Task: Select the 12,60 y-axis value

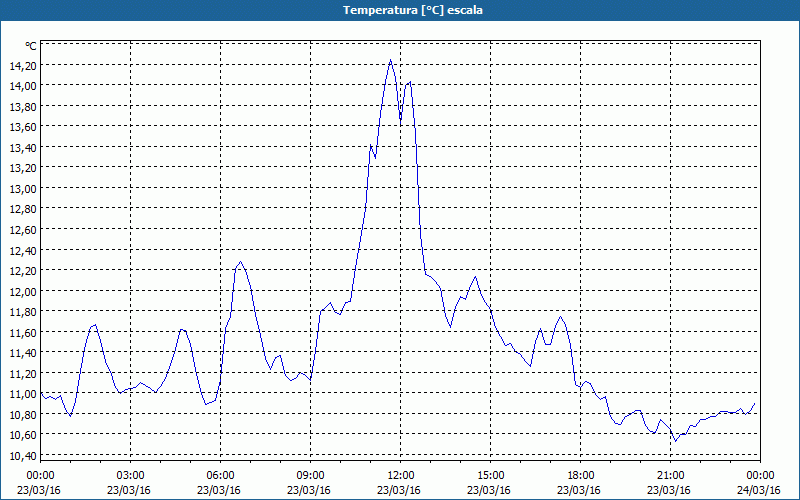Action: click(x=23, y=230)
